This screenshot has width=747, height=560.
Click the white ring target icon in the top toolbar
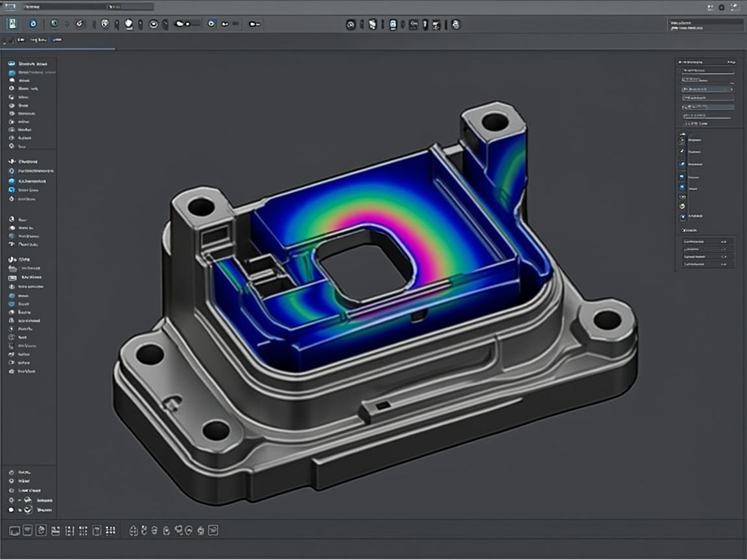tap(154, 24)
